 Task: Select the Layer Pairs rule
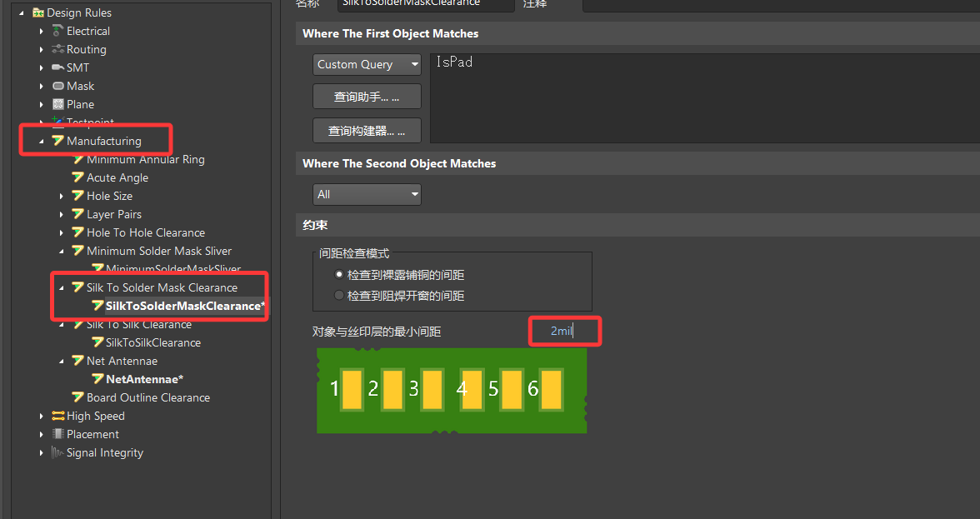click(x=114, y=214)
